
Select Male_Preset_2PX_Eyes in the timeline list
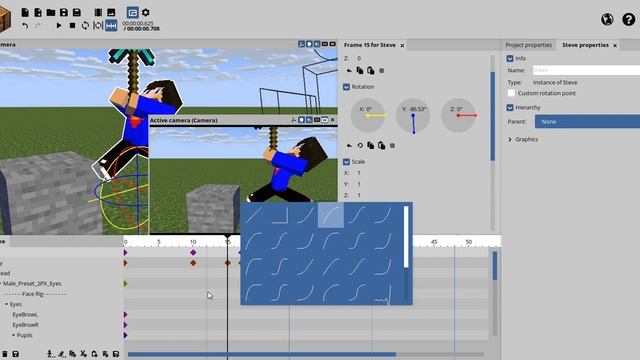(32, 283)
